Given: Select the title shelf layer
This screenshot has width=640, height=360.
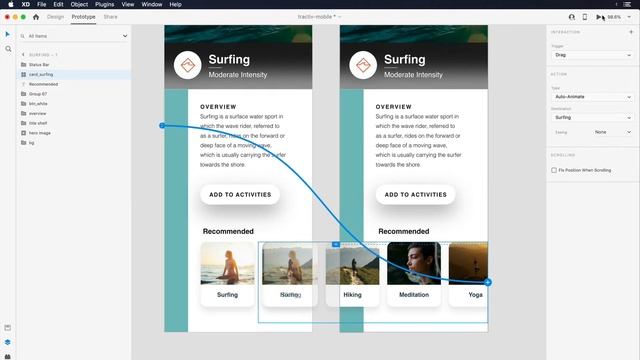Looking at the screenshot, I should (x=73, y=123).
